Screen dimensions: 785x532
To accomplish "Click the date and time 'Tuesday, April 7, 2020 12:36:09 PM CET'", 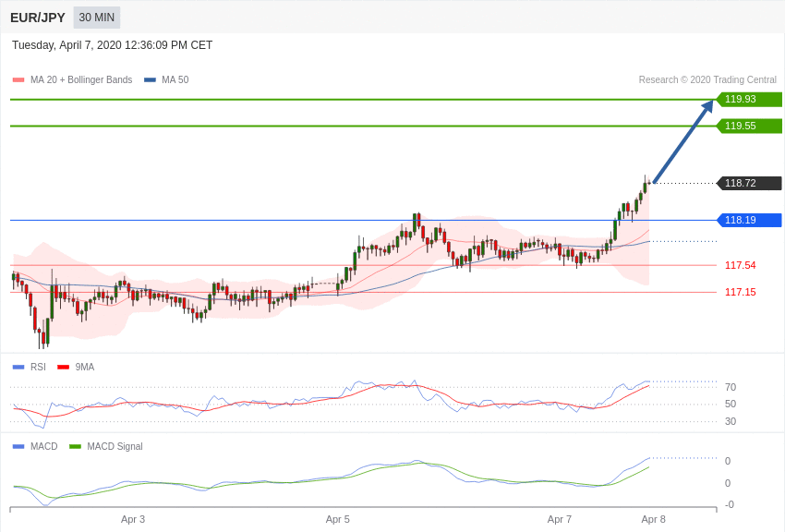I will pyautogui.click(x=112, y=45).
